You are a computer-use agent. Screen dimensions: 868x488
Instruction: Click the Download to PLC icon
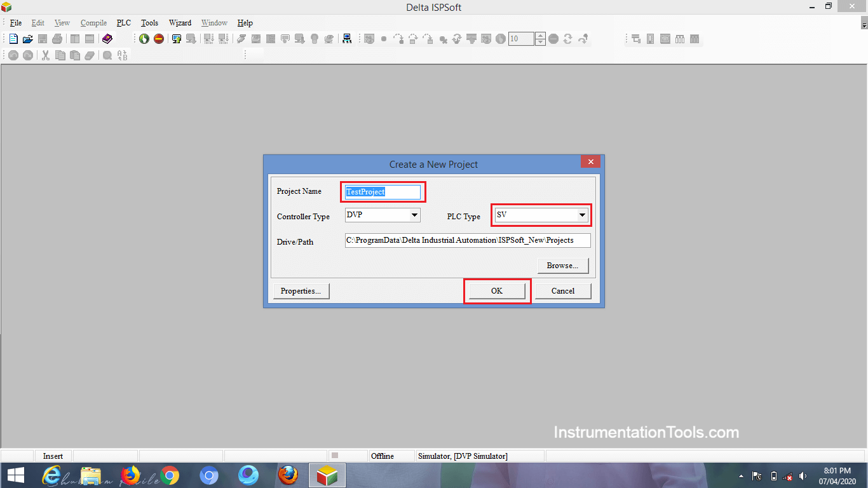[x=191, y=39]
